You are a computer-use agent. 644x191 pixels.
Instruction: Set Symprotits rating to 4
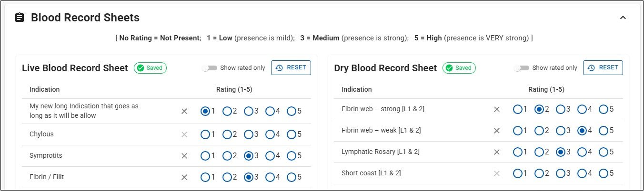click(x=270, y=156)
